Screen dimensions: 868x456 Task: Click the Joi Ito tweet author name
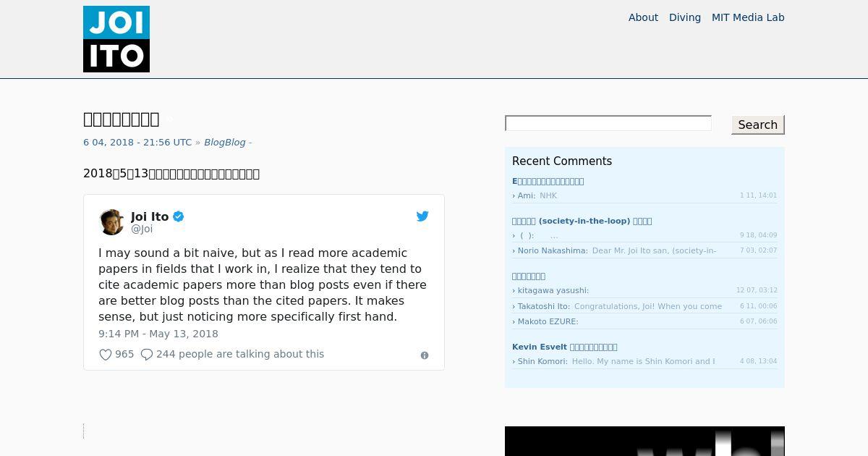(150, 216)
